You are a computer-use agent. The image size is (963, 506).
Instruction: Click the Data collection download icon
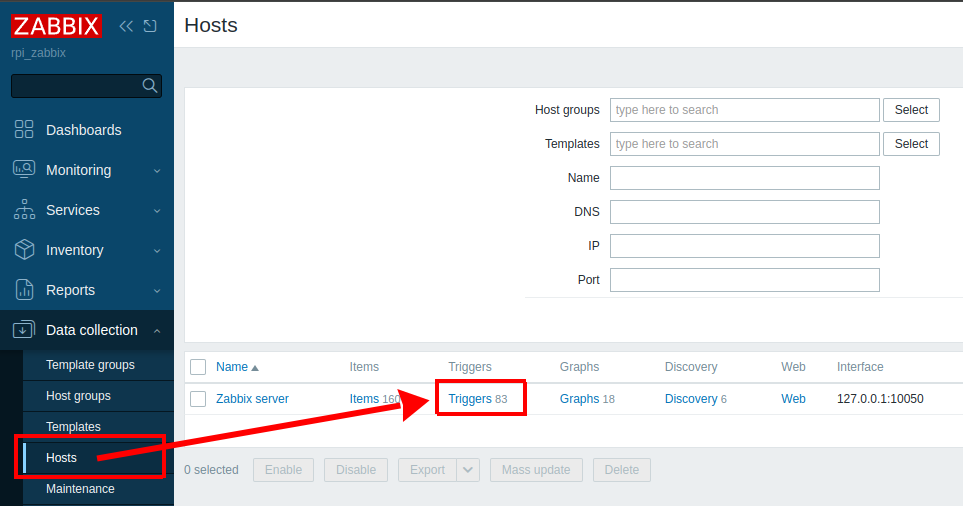pos(24,329)
